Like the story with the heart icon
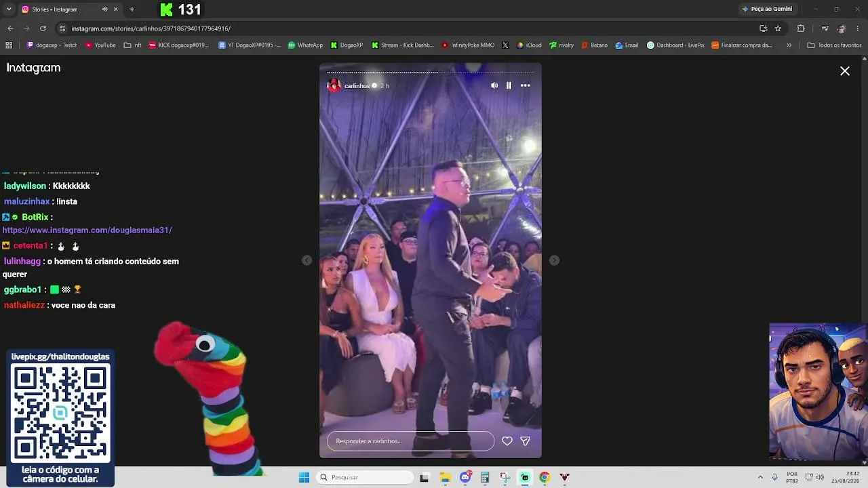 [x=507, y=441]
